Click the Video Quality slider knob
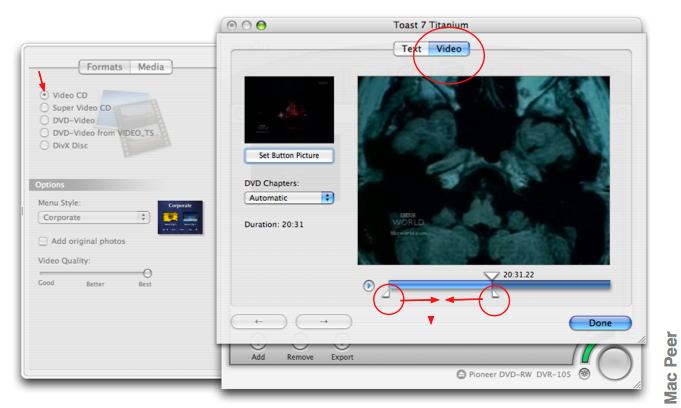 point(147,273)
